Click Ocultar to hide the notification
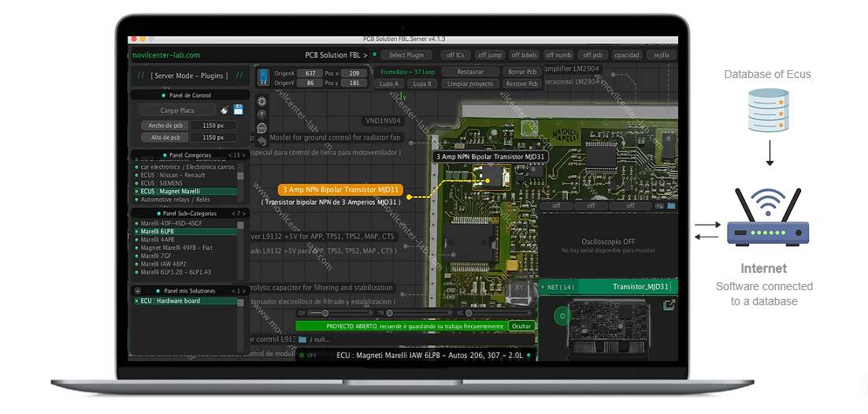 point(521,326)
